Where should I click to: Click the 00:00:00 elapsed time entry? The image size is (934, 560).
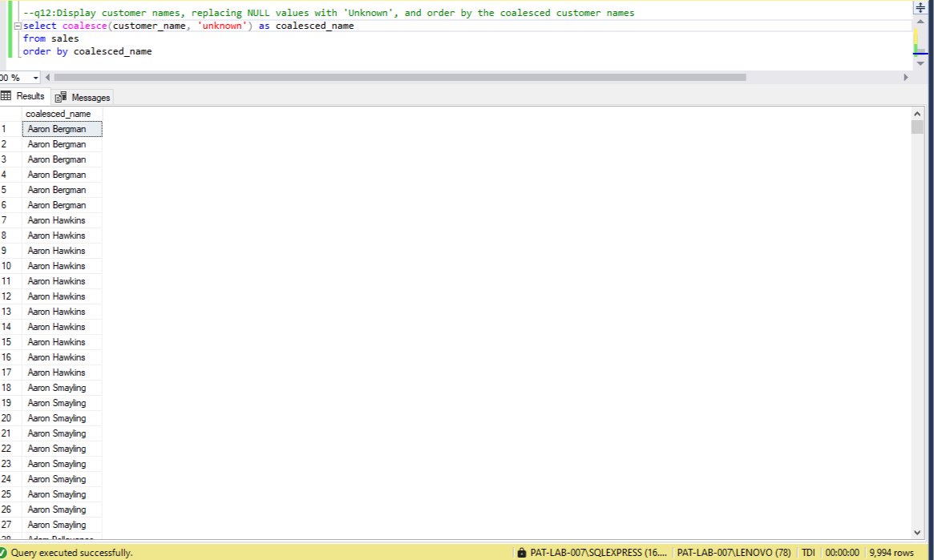pos(843,553)
